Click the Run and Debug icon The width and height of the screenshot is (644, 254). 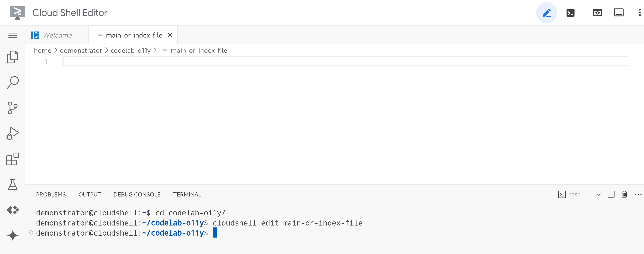click(x=13, y=134)
